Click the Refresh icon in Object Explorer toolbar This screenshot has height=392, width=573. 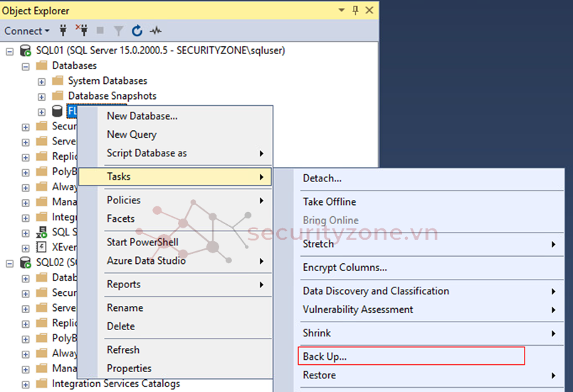(x=137, y=31)
